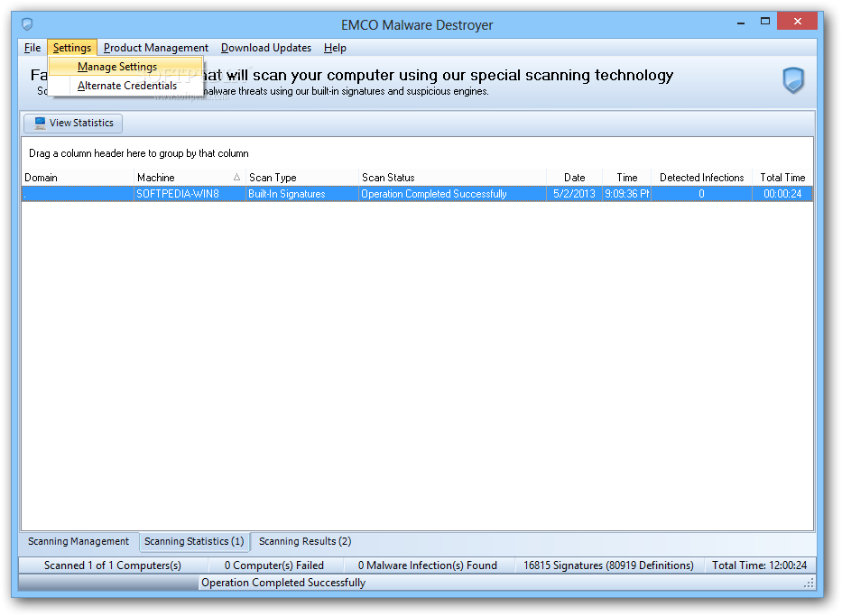This screenshot has height=616, width=842.
Task: Click the computer icon on View Statistics
Action: click(x=40, y=123)
